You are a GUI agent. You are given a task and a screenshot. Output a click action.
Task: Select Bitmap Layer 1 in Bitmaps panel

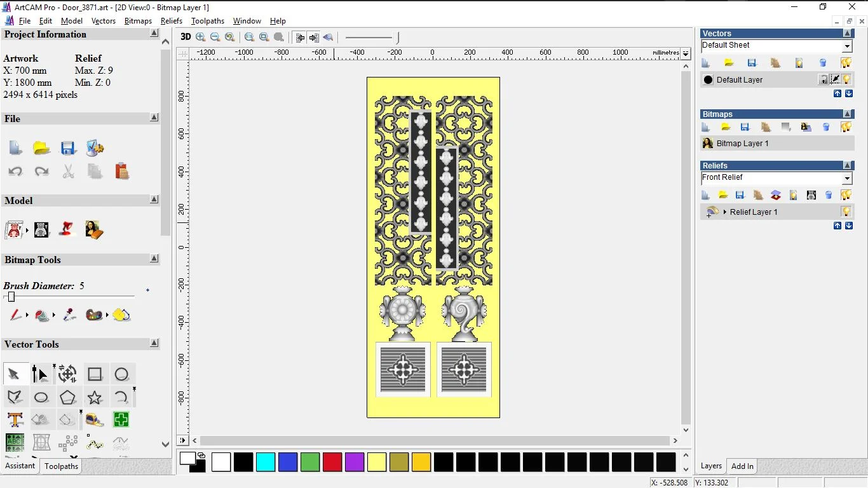742,144
